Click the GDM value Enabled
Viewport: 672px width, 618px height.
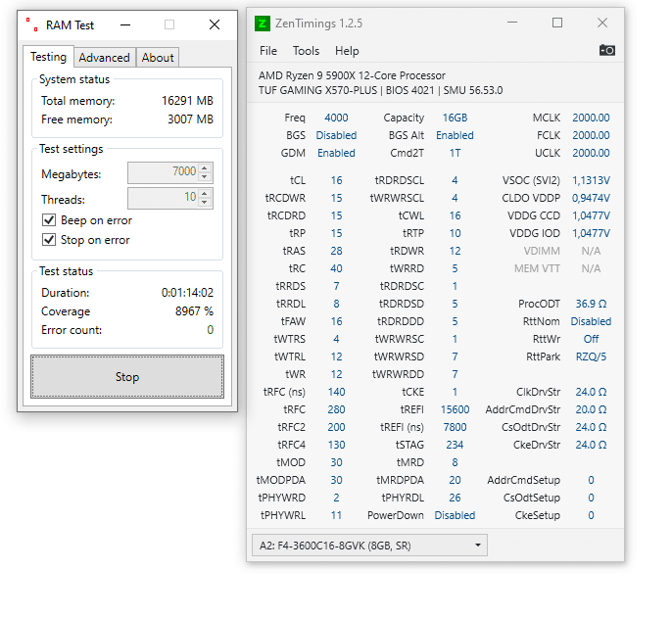click(x=336, y=153)
